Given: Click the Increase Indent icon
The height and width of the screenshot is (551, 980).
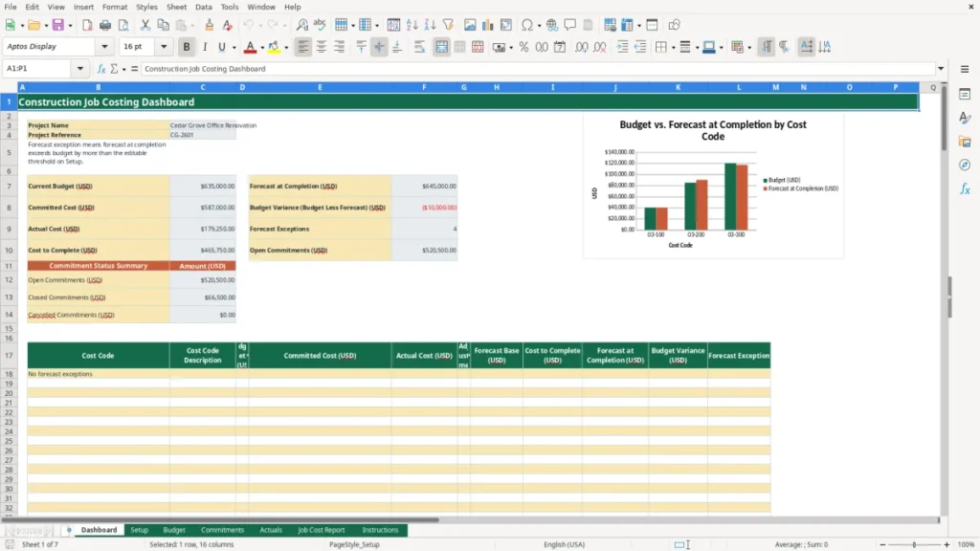Looking at the screenshot, I should (x=622, y=47).
